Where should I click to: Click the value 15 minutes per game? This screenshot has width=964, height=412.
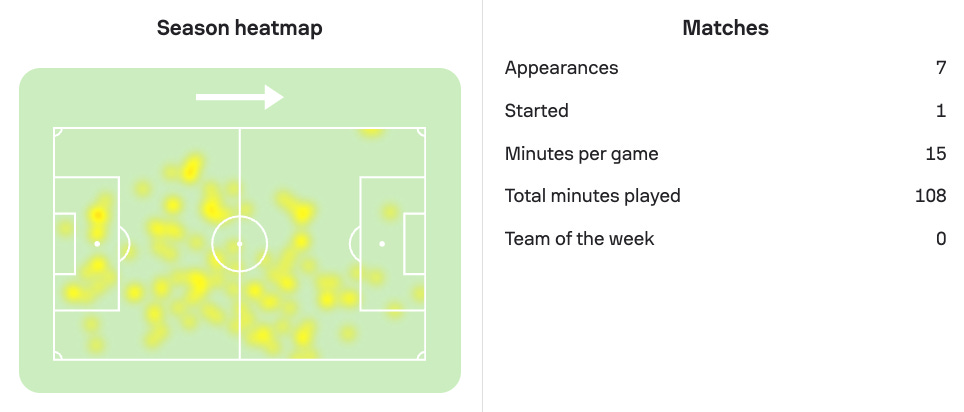(x=936, y=154)
